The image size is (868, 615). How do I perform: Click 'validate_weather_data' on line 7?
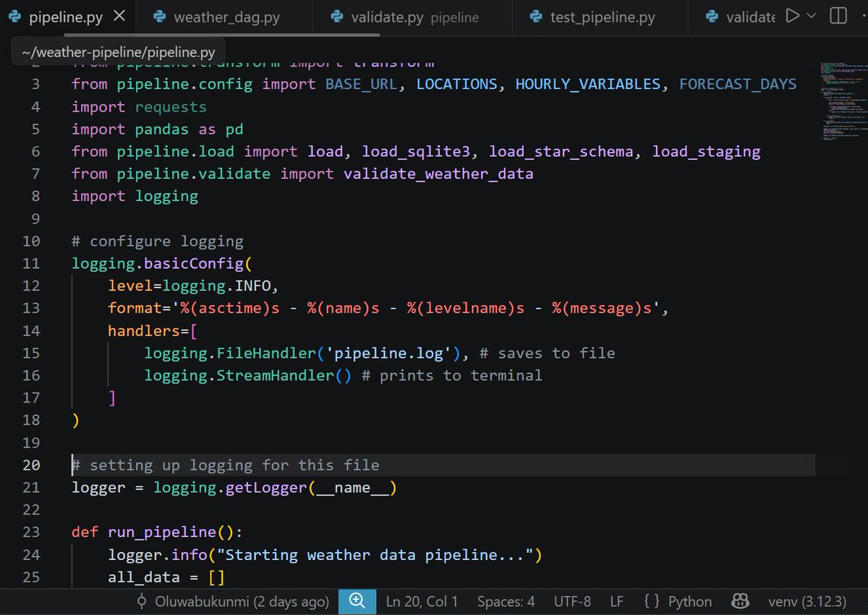[x=438, y=174]
